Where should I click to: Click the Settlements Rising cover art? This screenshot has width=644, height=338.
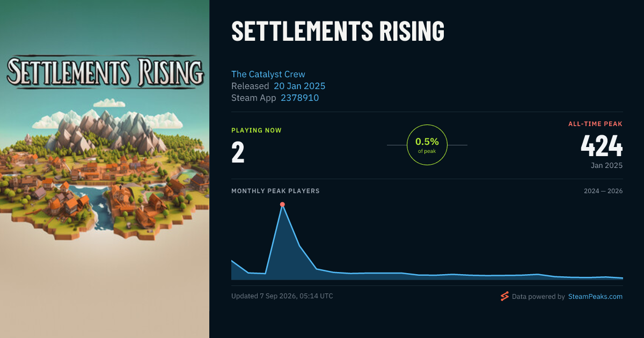pyautogui.click(x=105, y=169)
